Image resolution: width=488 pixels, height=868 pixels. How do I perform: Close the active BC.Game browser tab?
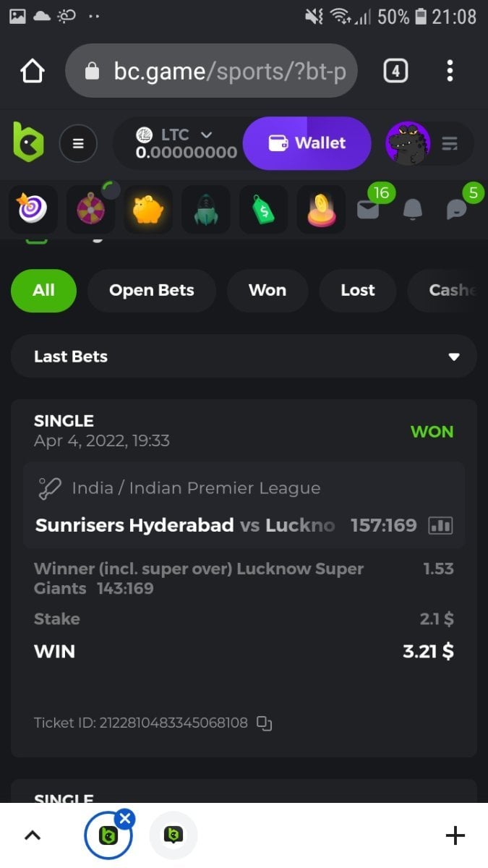pyautogui.click(x=125, y=818)
